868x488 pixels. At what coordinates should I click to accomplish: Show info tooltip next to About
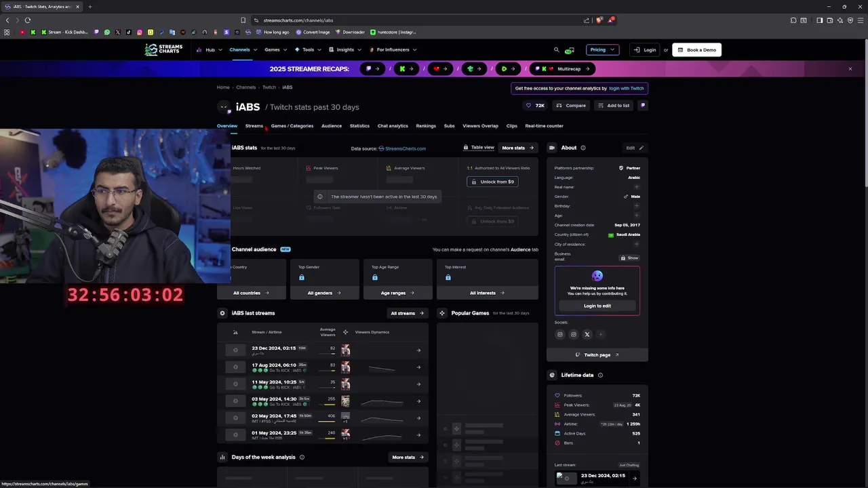[583, 148]
